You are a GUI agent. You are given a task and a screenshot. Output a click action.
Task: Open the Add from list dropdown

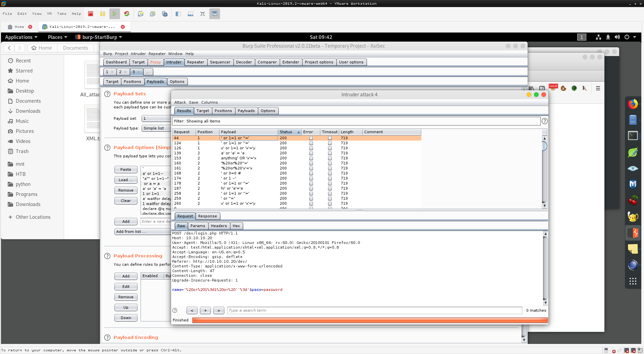143,232
